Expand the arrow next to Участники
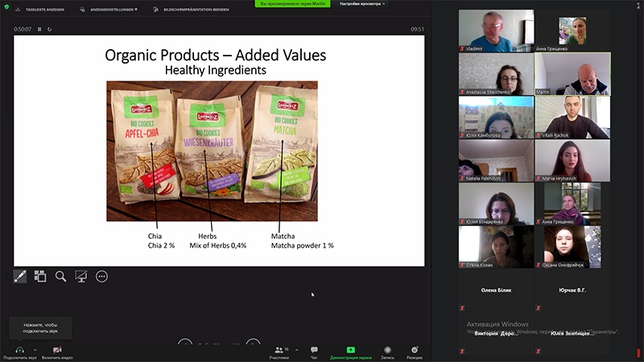This screenshot has width=644, height=362. coord(296,350)
